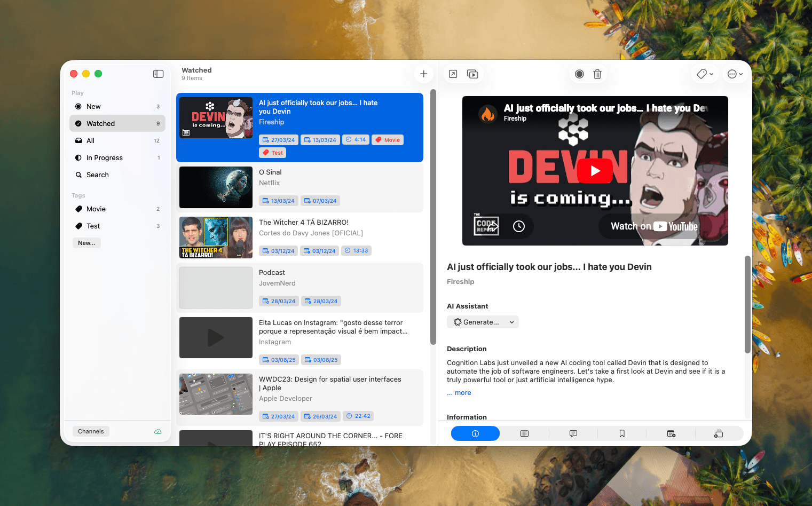812x506 pixels.
Task: Open the Fireship channel flame avatar
Action: (488, 113)
